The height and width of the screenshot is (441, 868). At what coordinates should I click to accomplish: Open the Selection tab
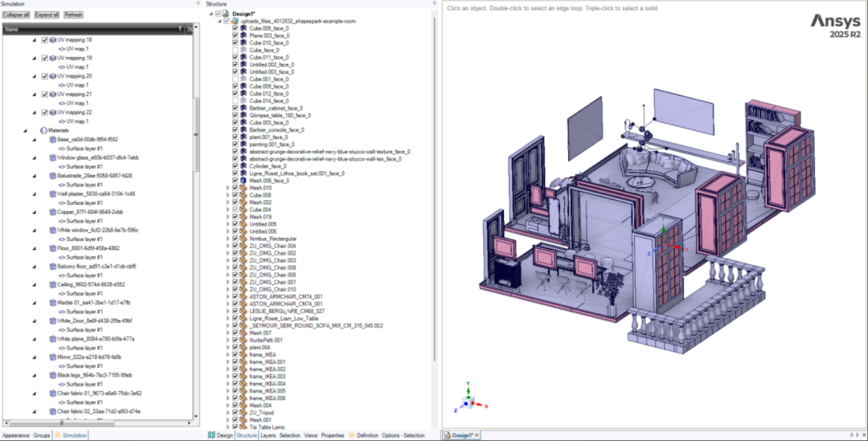(289, 435)
